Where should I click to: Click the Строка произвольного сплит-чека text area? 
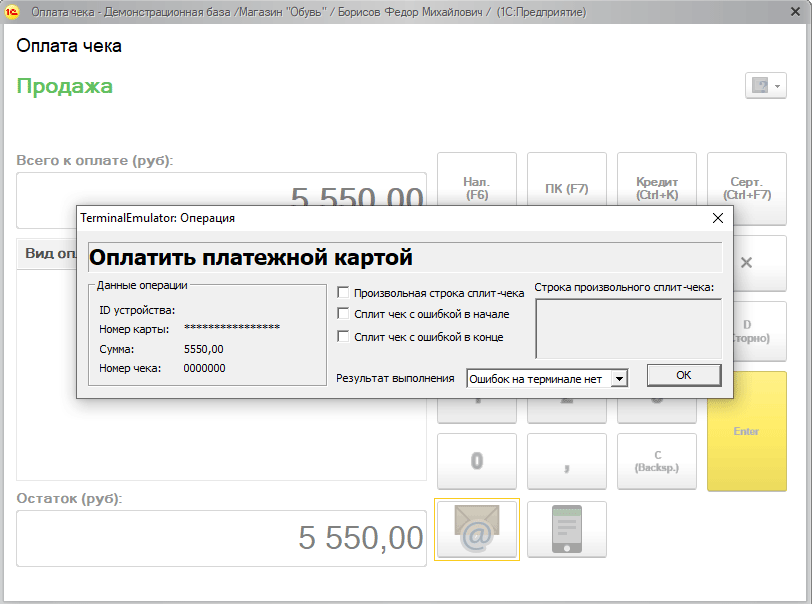[x=627, y=328]
